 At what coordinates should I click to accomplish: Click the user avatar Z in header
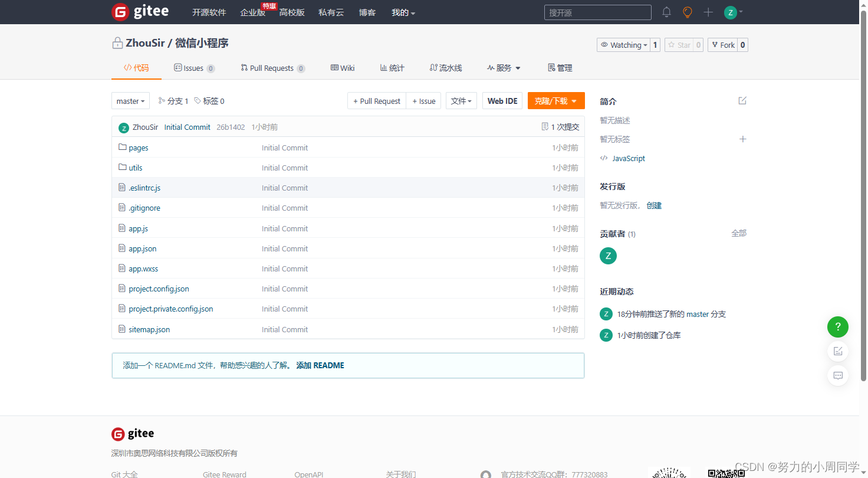pyautogui.click(x=731, y=12)
